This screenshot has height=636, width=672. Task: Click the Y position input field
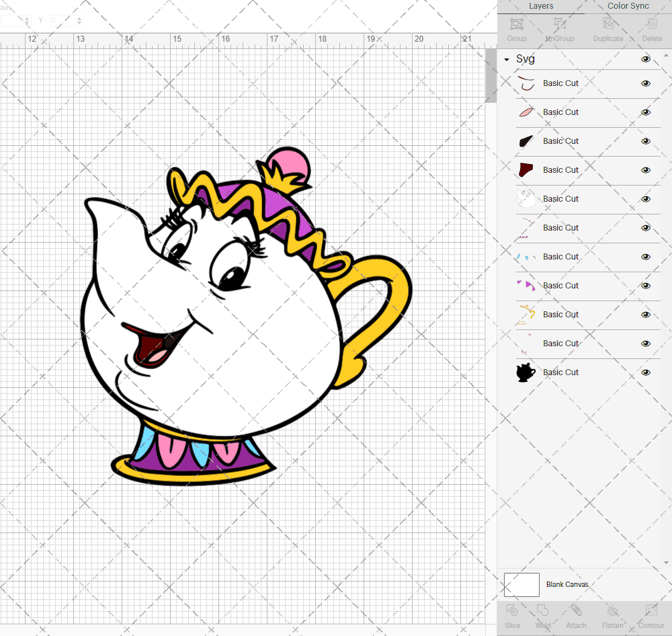[x=60, y=21]
